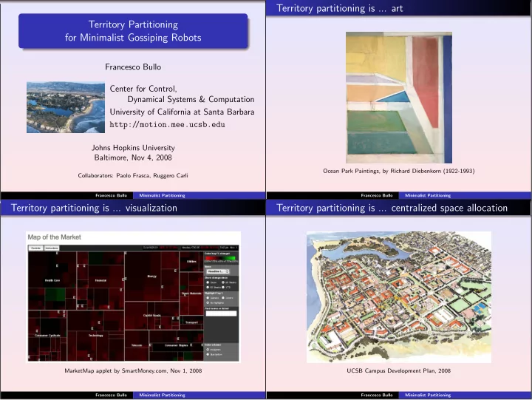The height and width of the screenshot is (400, 532).
Task: Click the 'Financial' sector in the market map
Action: click(100, 280)
